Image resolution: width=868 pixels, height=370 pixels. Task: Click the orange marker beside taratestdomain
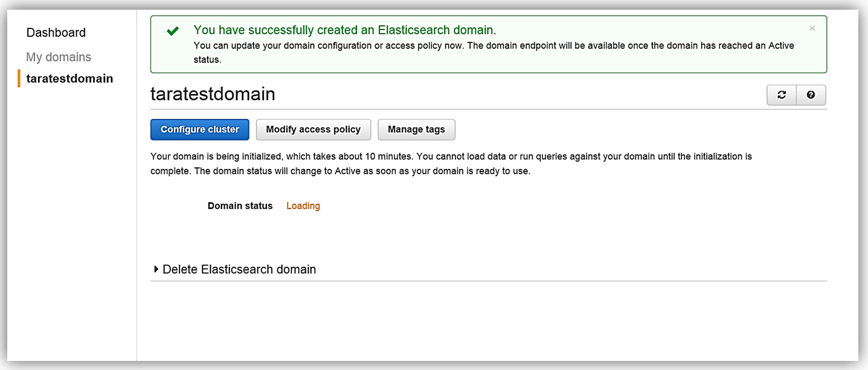(x=19, y=78)
